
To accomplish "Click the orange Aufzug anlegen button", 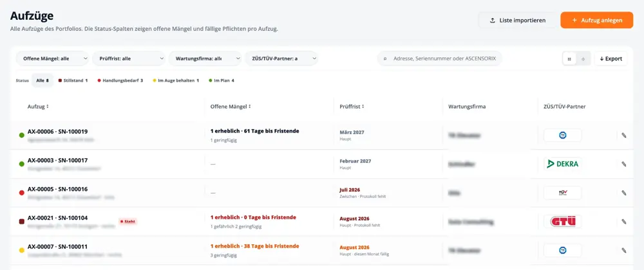I will [x=596, y=20].
